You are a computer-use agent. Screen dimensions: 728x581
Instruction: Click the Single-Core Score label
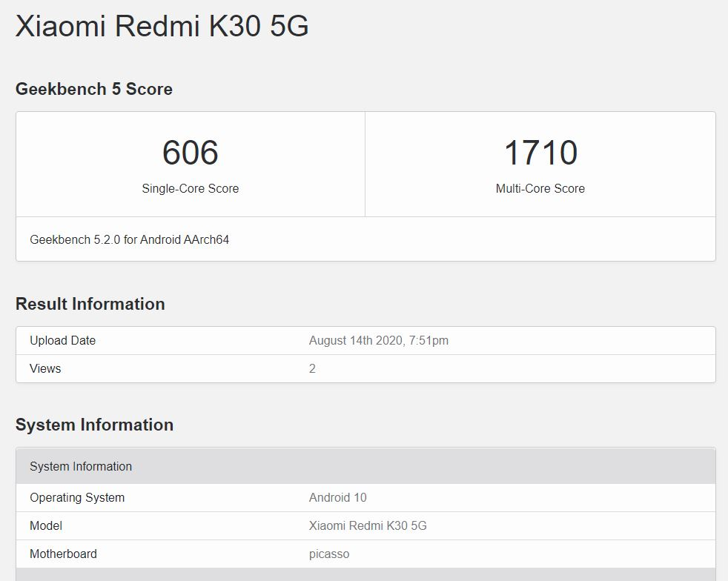190,188
